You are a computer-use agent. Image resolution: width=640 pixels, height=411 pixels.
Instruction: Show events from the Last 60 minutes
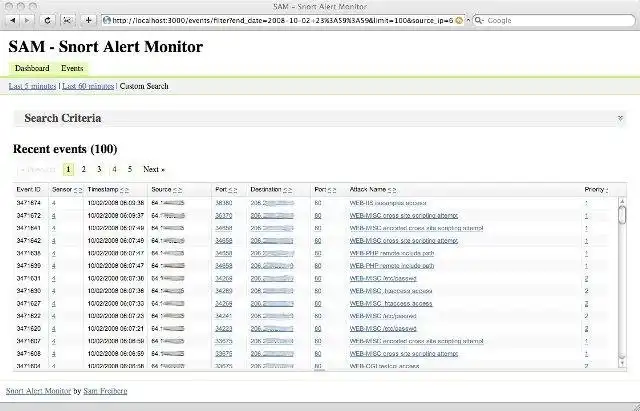point(88,86)
